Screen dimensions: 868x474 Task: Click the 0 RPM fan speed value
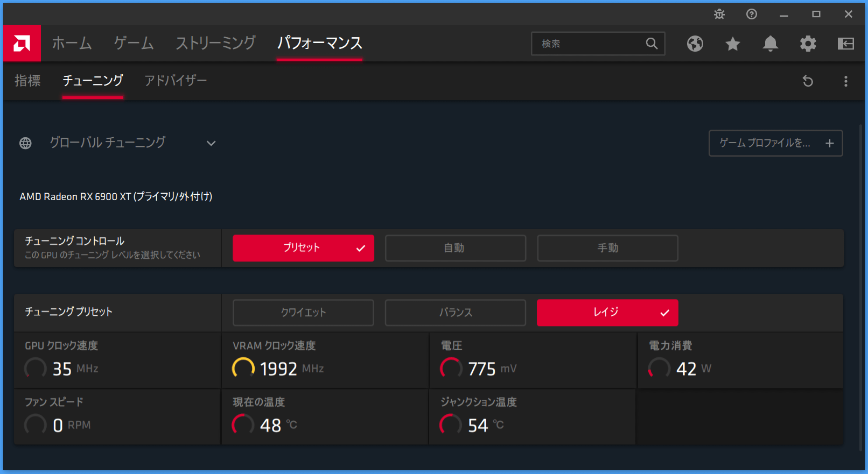[x=72, y=425]
